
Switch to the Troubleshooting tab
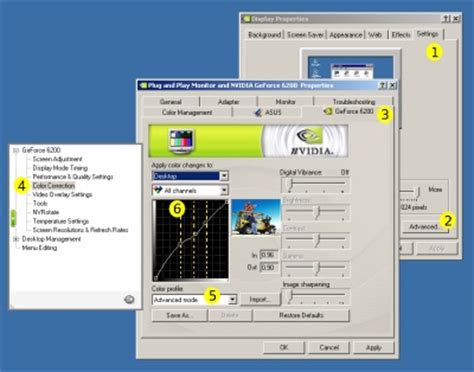tap(354, 101)
